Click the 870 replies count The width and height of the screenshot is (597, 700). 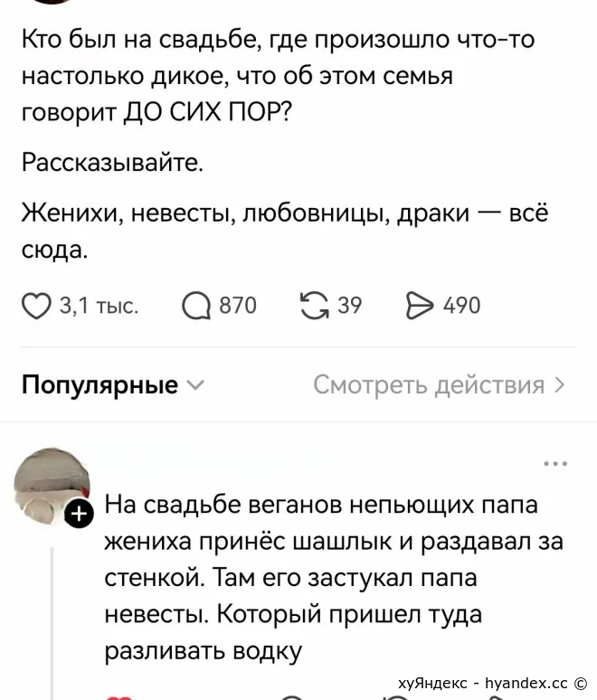pos(238,306)
